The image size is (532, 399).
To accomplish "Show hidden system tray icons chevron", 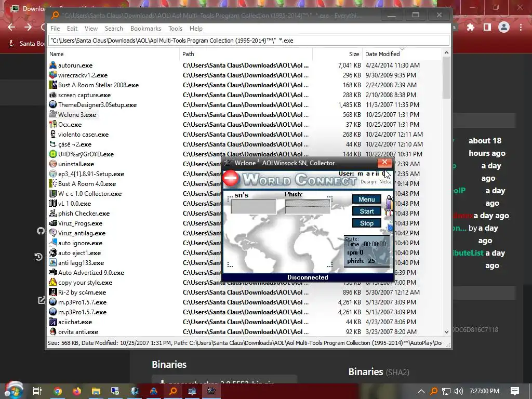I will click(x=421, y=391).
